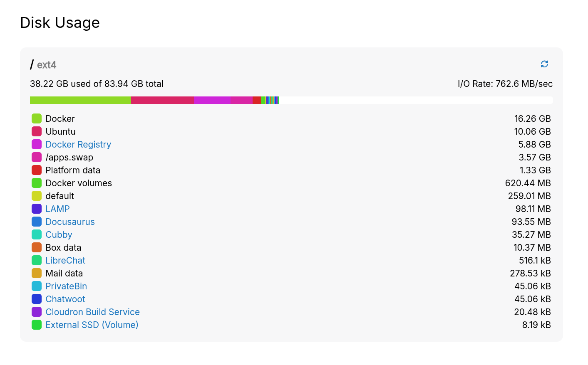Viewport: 588px width, 365px height.
Task: Click the Platform data color indicator
Action: (x=36, y=170)
